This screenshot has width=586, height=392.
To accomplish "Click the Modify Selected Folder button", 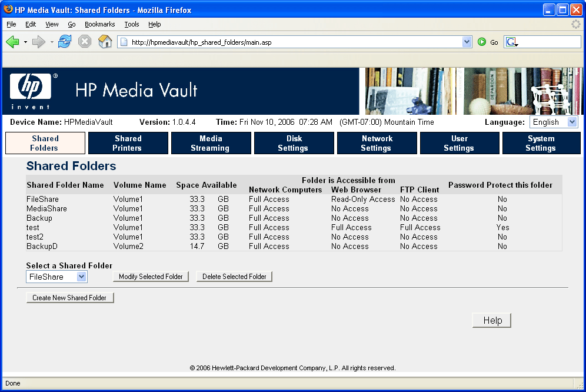I will (x=151, y=276).
